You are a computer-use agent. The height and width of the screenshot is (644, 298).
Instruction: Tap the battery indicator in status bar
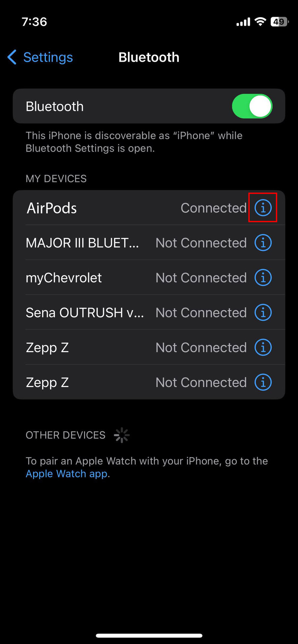pos(279,22)
